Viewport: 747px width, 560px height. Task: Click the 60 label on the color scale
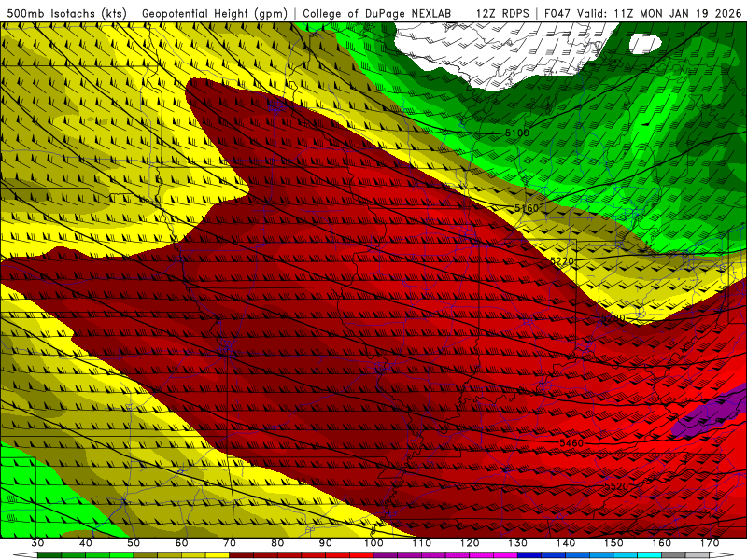pos(181,543)
